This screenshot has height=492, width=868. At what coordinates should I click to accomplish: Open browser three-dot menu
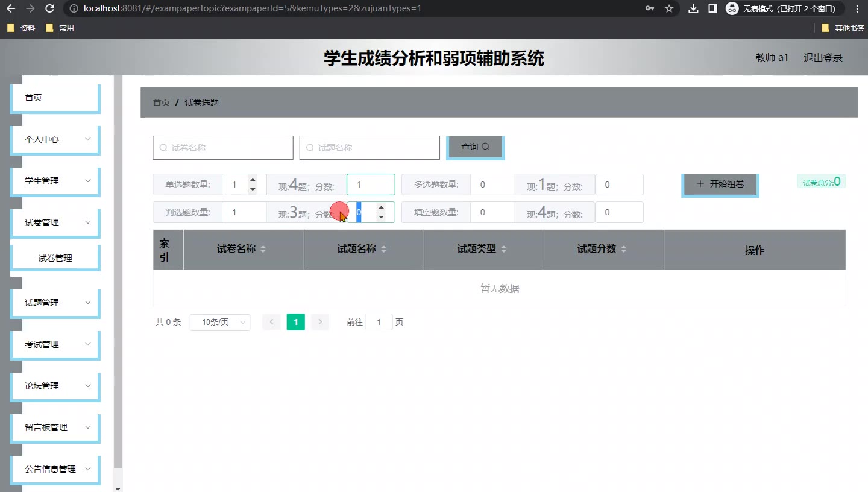(857, 8)
